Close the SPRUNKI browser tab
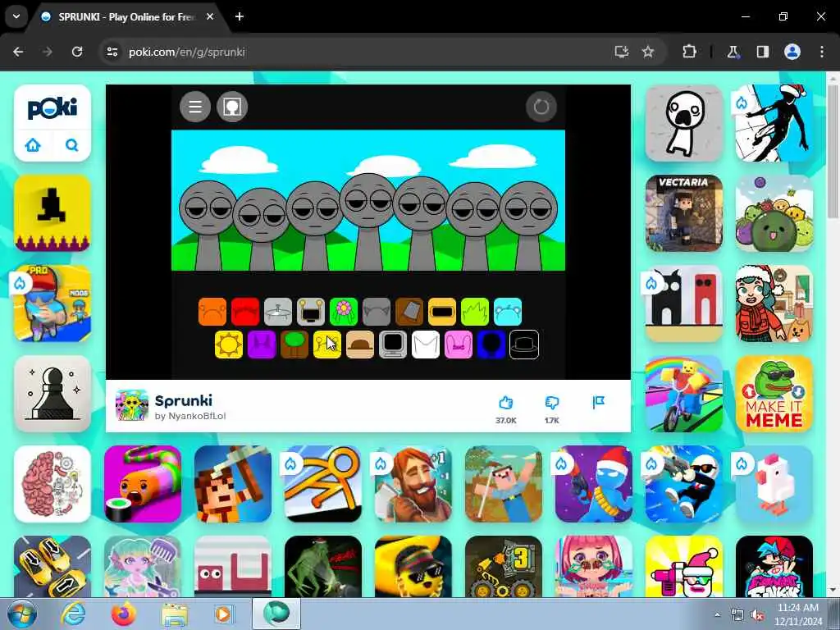The image size is (840, 630). [x=210, y=16]
